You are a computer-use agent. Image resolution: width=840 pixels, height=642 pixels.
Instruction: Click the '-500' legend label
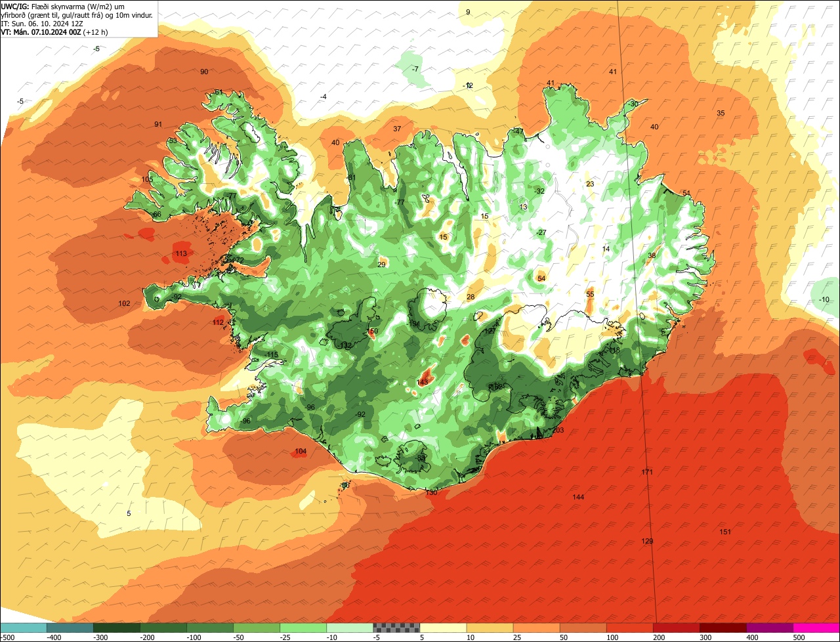point(7,637)
